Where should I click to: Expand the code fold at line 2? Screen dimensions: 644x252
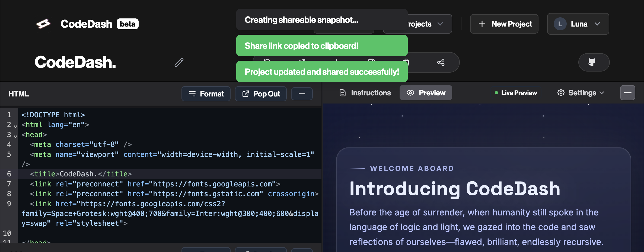[15, 126]
